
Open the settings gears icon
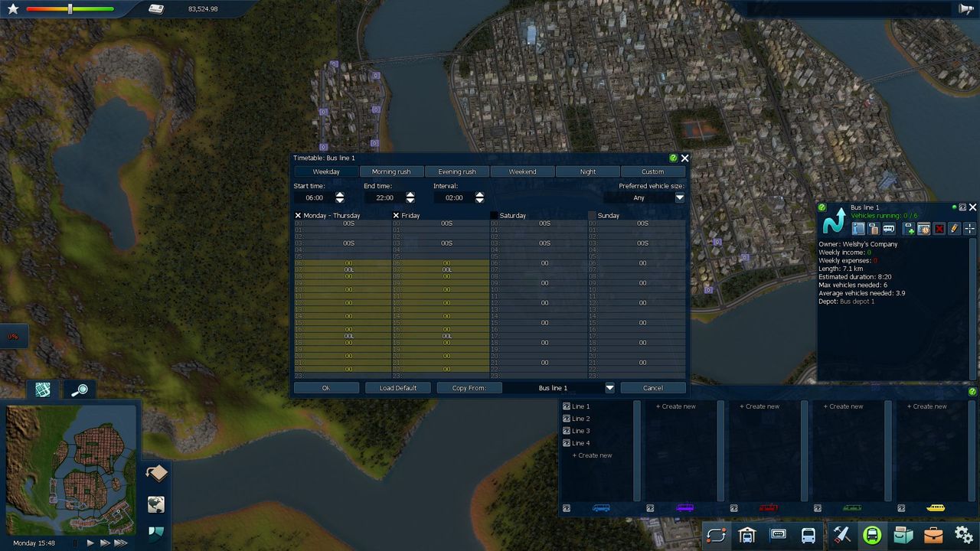pyautogui.click(x=964, y=535)
